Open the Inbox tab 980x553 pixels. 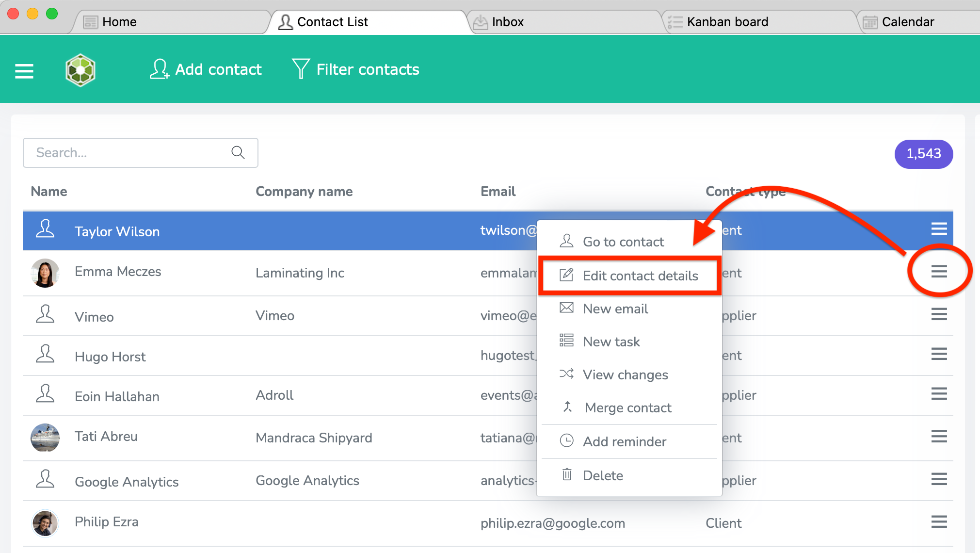click(x=507, y=22)
